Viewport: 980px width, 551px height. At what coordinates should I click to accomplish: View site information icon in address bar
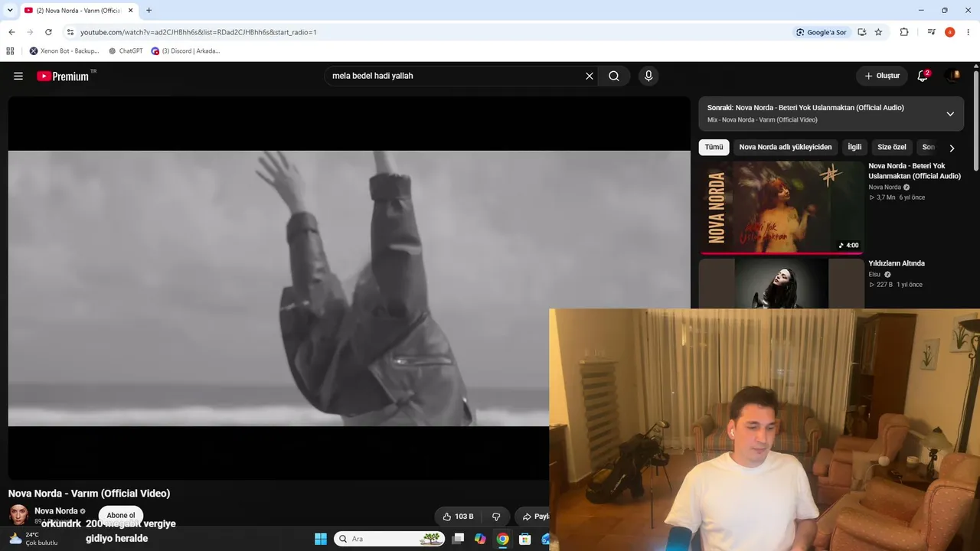pyautogui.click(x=70, y=32)
